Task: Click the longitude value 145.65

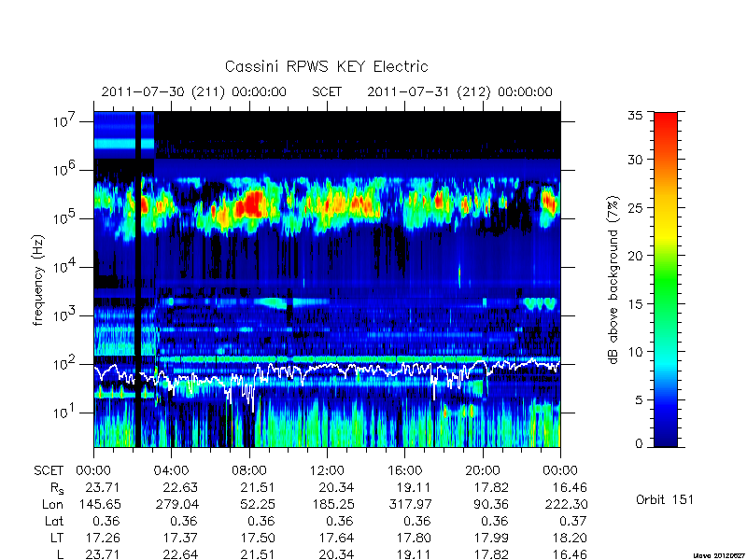Action: tap(100, 504)
